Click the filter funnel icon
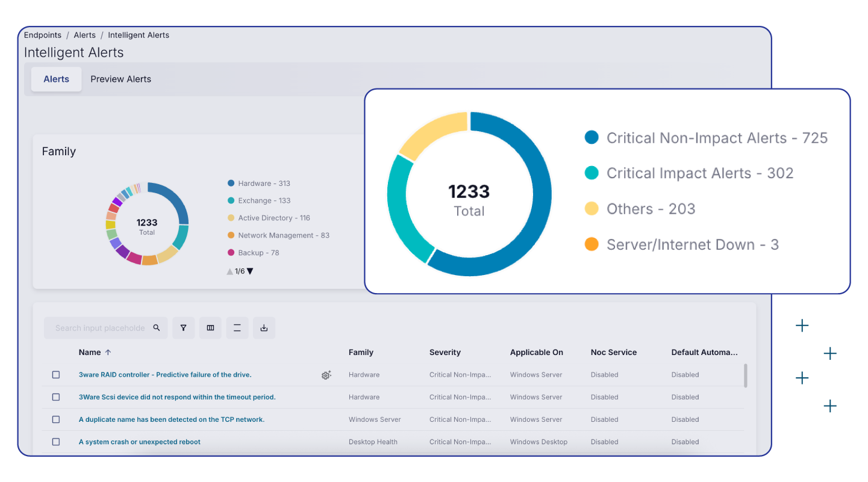 pyautogui.click(x=183, y=328)
